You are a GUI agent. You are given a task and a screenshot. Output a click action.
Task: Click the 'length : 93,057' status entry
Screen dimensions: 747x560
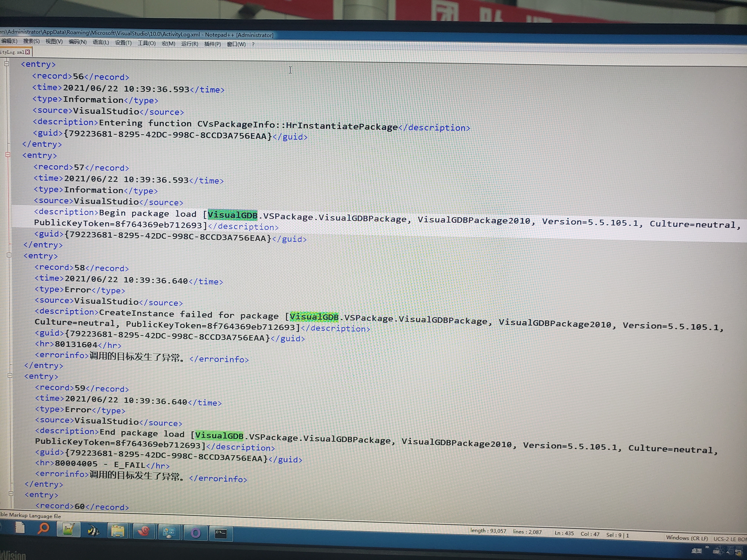[488, 531]
